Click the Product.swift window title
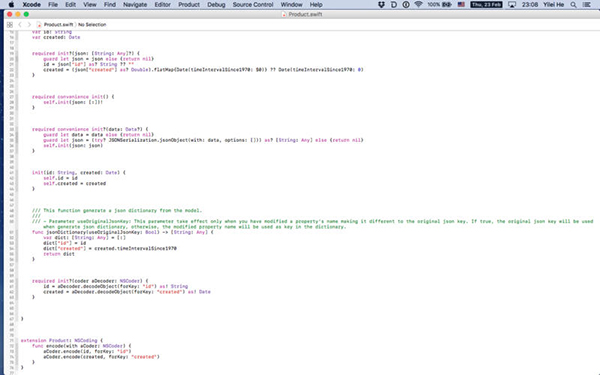The height and width of the screenshot is (375, 600). click(x=305, y=14)
